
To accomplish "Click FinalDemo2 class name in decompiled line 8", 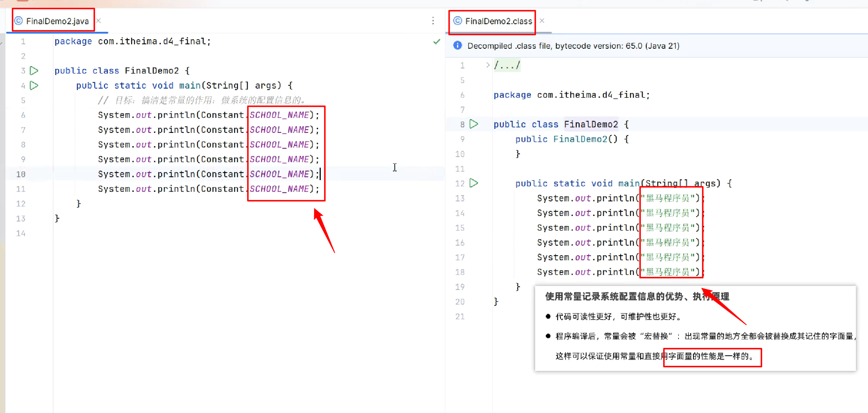I will [591, 124].
